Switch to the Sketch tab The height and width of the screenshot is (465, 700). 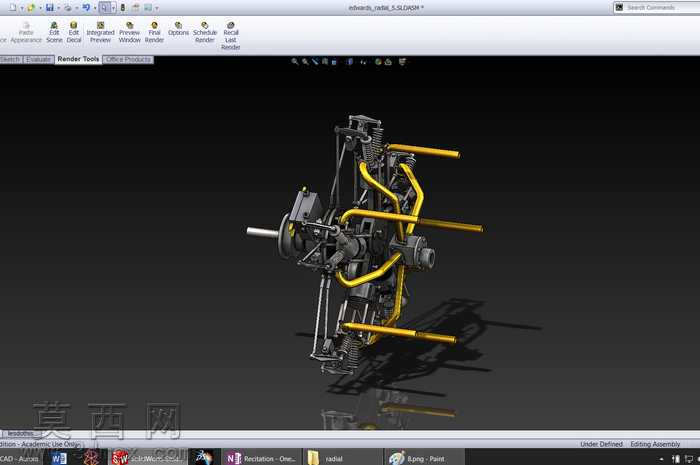[x=10, y=59]
